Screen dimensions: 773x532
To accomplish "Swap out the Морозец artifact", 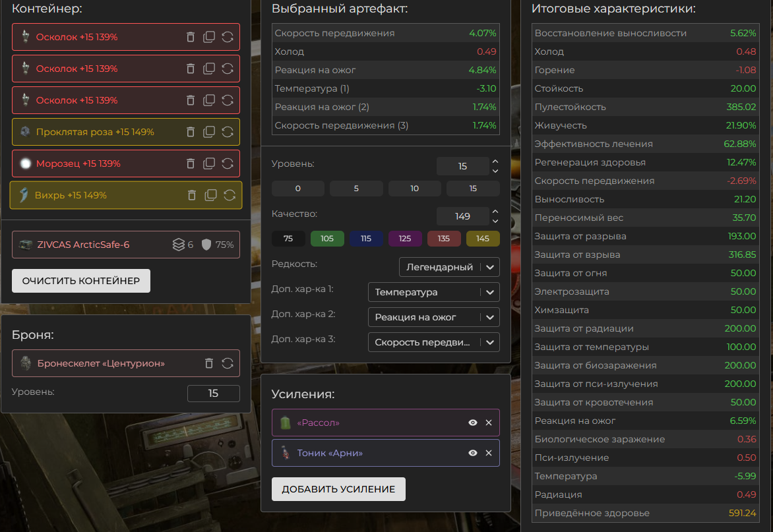I will 228,163.
